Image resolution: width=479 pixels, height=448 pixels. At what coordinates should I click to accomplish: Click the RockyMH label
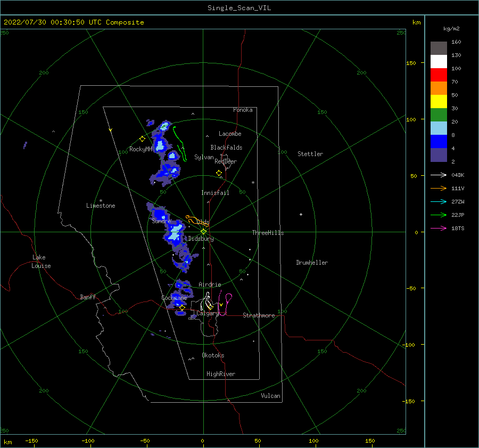click(141, 149)
